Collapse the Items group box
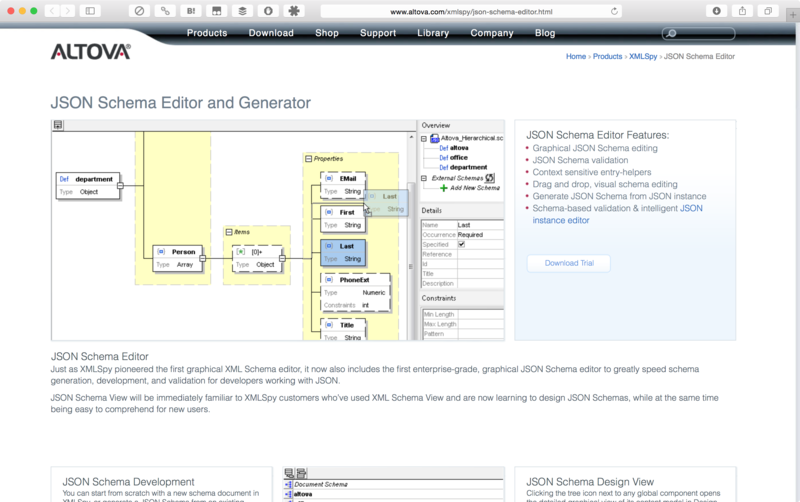 coord(229,232)
